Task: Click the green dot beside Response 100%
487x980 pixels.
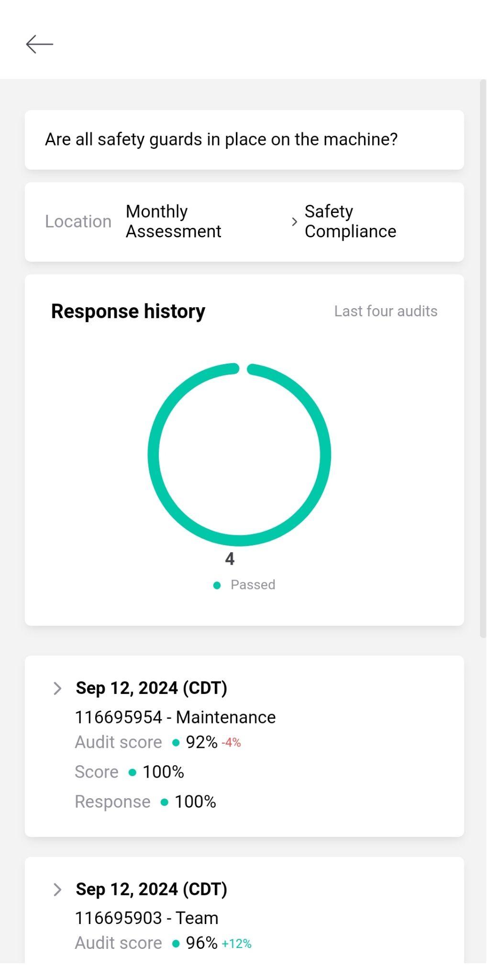Action: [x=164, y=802]
